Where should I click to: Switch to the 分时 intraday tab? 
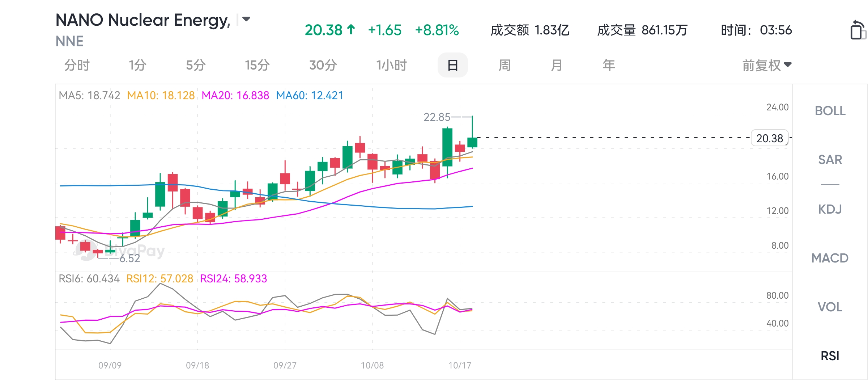tap(77, 65)
